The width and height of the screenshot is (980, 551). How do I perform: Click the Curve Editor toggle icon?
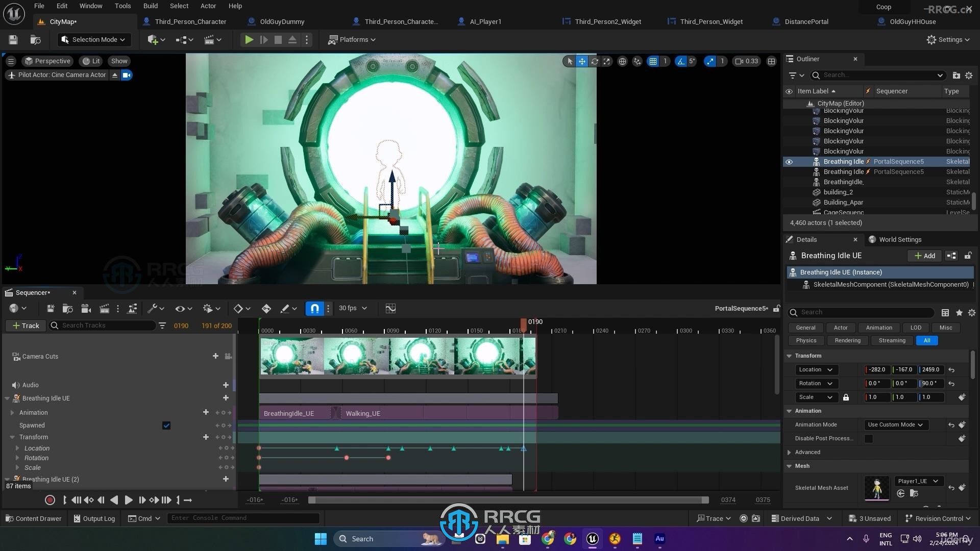click(390, 308)
